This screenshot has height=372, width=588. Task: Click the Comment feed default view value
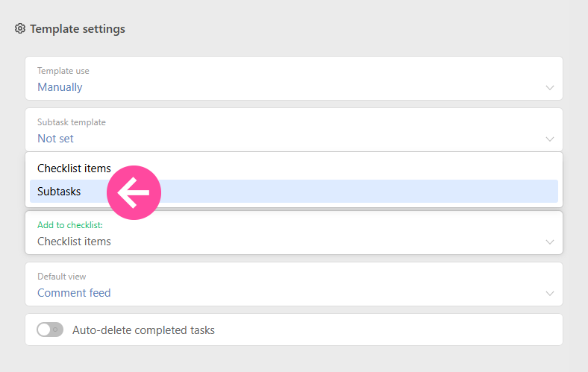point(74,293)
